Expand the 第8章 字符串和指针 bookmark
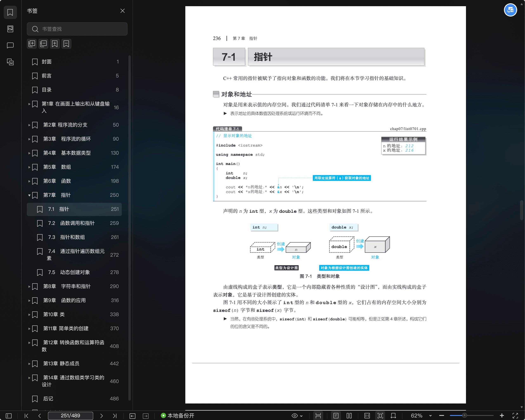Screen dimensions: 525x420 29,286
